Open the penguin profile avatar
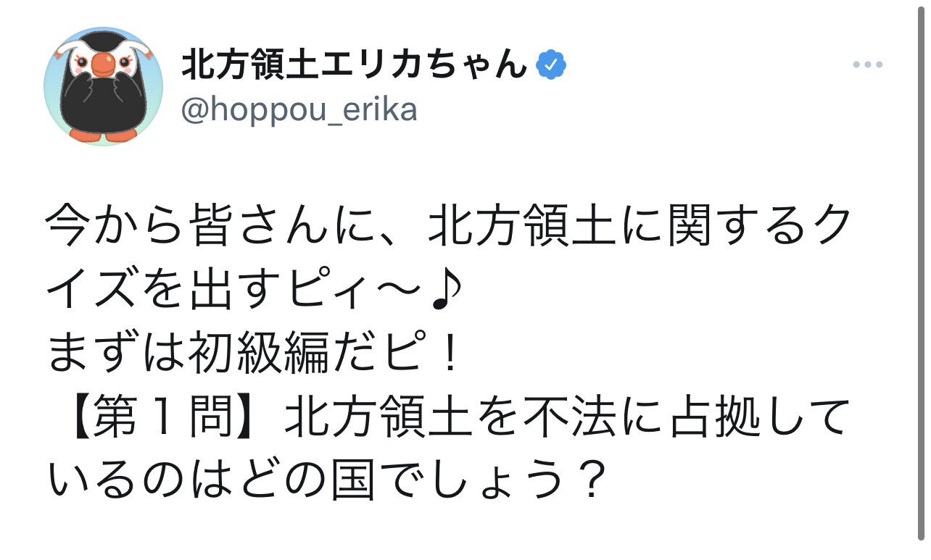 point(103,86)
